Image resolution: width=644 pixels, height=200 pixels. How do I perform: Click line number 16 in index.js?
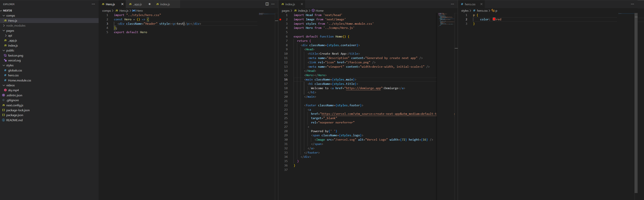click(286, 80)
